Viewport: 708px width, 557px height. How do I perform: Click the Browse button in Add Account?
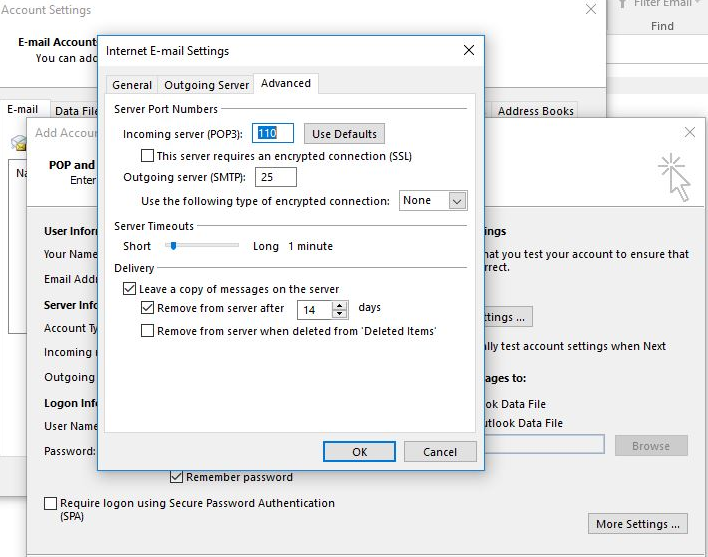[651, 446]
